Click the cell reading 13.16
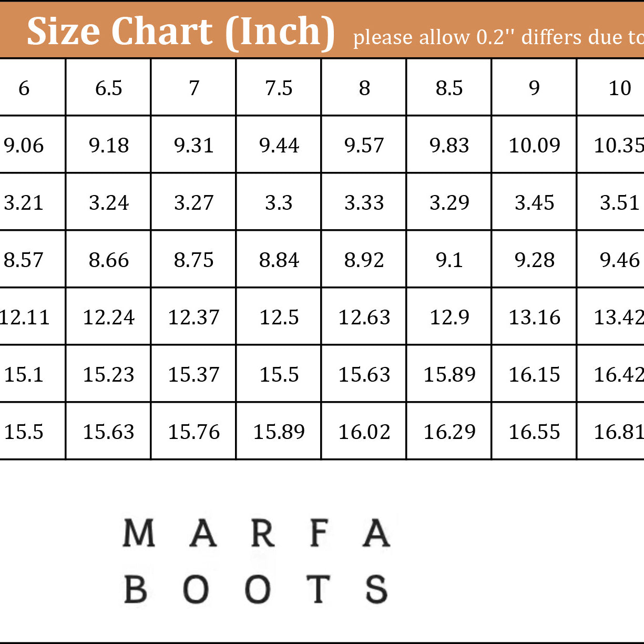 pos(534,317)
